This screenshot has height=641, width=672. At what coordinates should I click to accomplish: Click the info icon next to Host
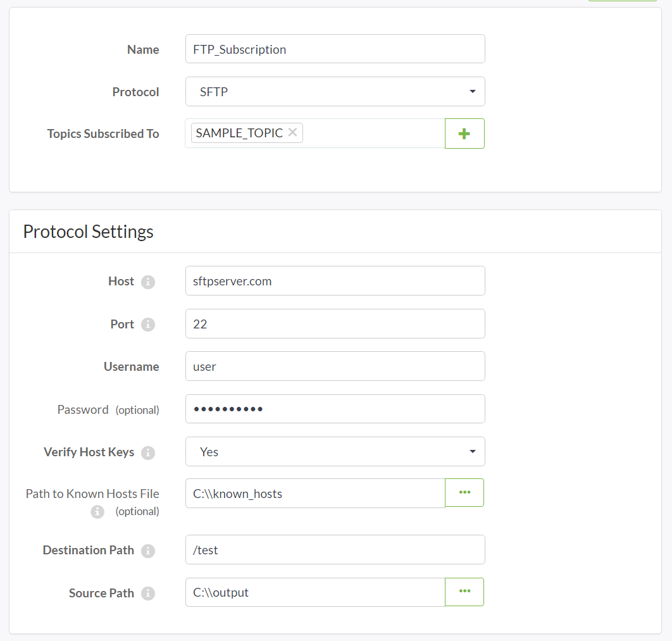[x=148, y=282]
